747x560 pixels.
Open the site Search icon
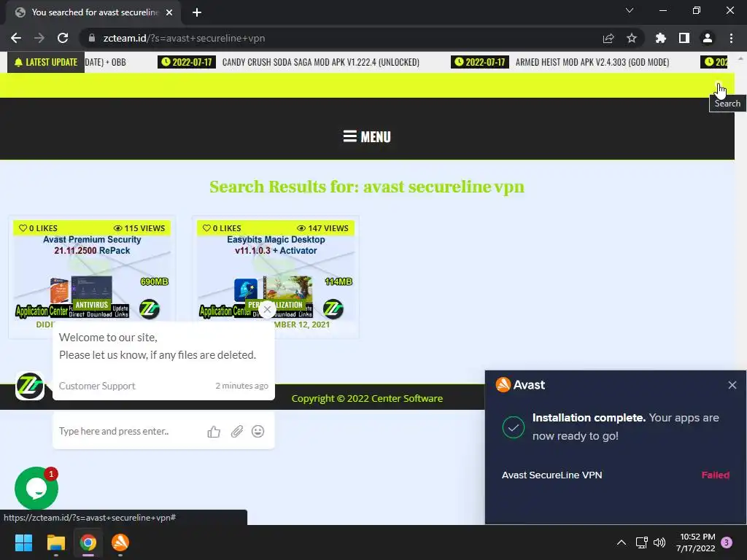tap(719, 86)
